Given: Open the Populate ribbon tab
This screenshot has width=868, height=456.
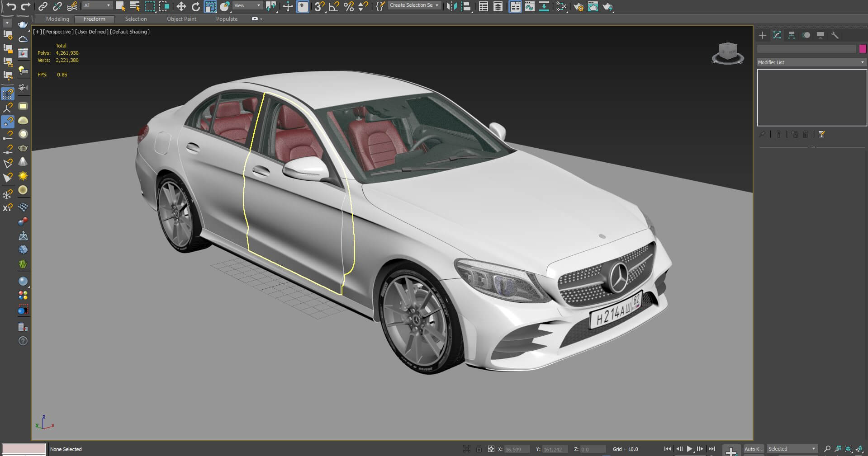Looking at the screenshot, I should (x=227, y=19).
